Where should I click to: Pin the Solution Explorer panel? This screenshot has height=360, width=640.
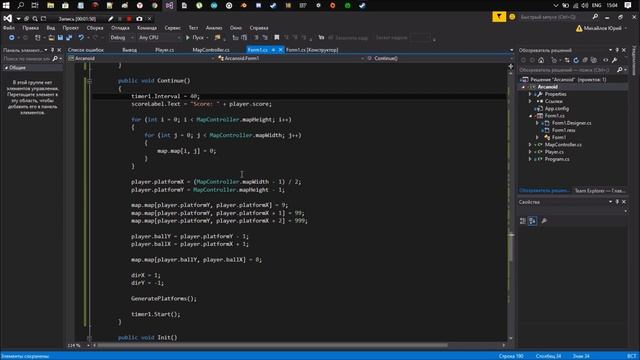[617, 50]
